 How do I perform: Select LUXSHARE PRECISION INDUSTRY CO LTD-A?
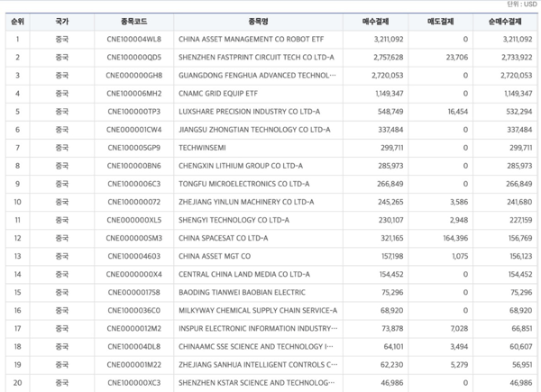pyautogui.click(x=249, y=112)
